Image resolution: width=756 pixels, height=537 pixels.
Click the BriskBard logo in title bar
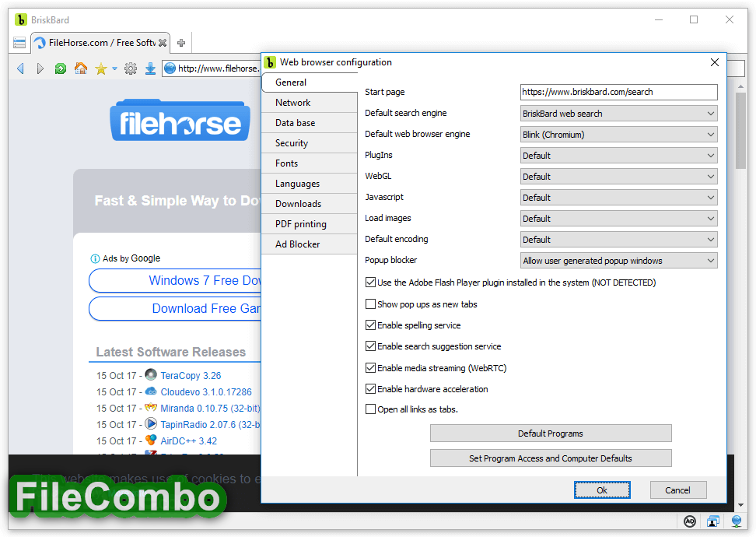[x=21, y=19]
